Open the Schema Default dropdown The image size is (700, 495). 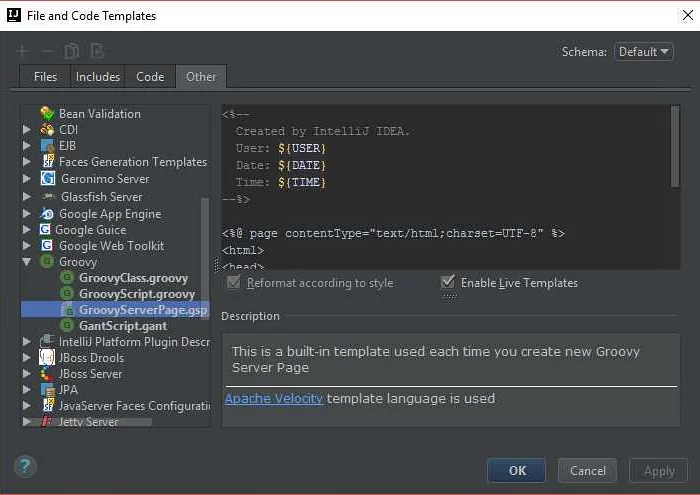644,52
